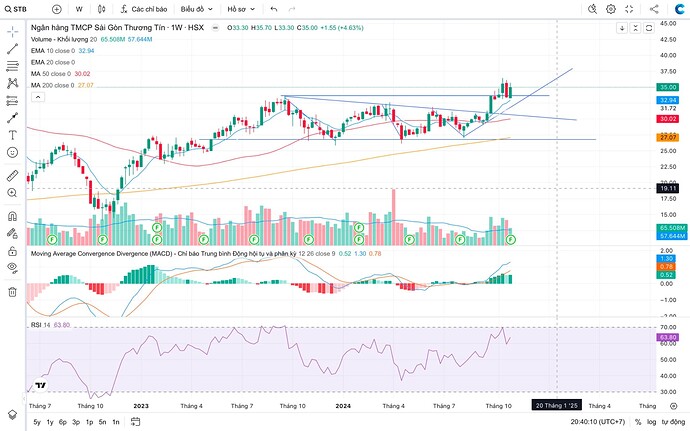Click the trash remove drawings icon

click(12, 291)
